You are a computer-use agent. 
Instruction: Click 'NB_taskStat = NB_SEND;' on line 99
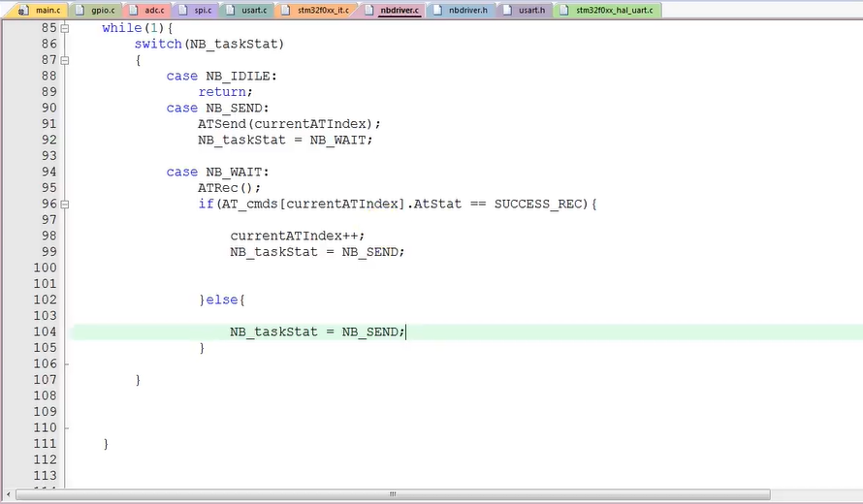(318, 252)
